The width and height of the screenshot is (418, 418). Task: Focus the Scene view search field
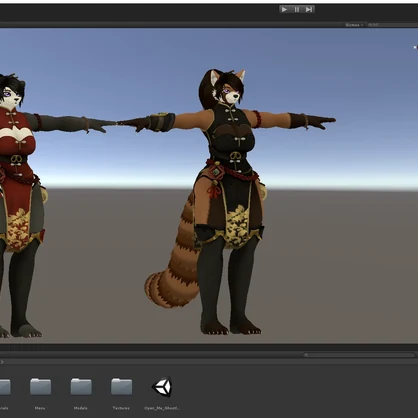(392, 25)
